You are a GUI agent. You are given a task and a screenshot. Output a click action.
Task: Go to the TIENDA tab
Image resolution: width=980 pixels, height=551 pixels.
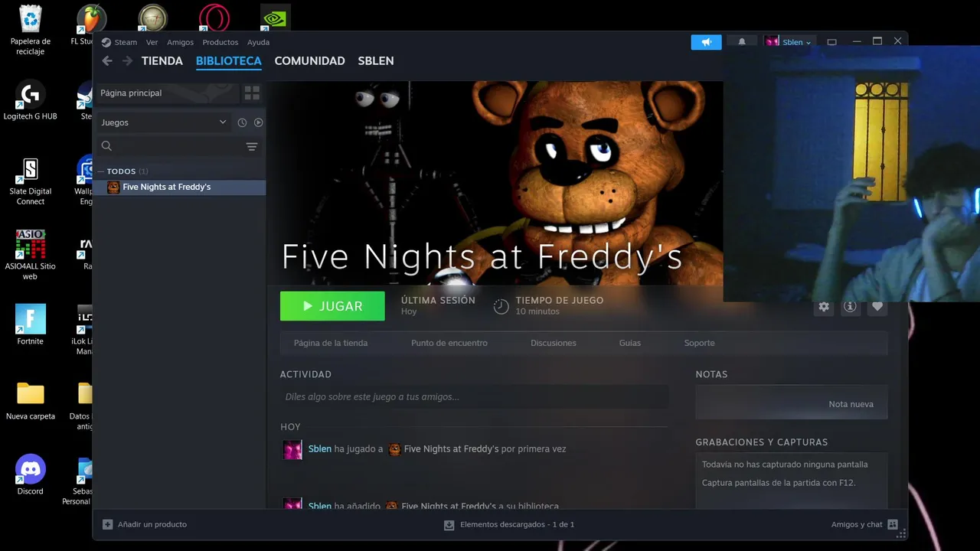[x=162, y=61]
